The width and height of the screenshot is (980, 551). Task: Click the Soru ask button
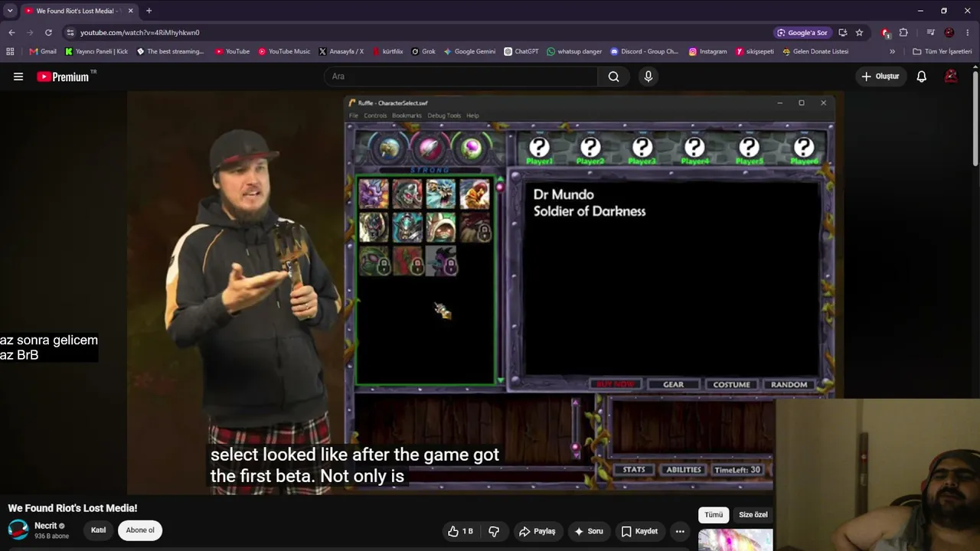[x=588, y=531]
